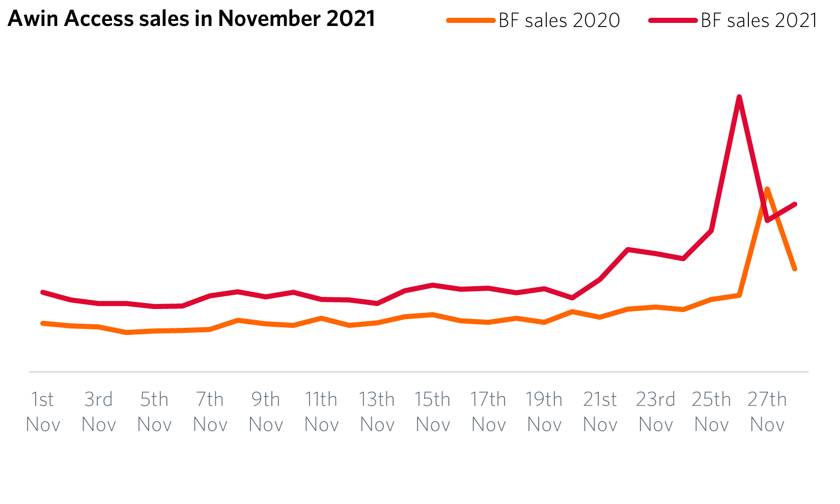Click the 13th Nov axis label
Viewport: 840px width, 504px height.
coord(377,412)
